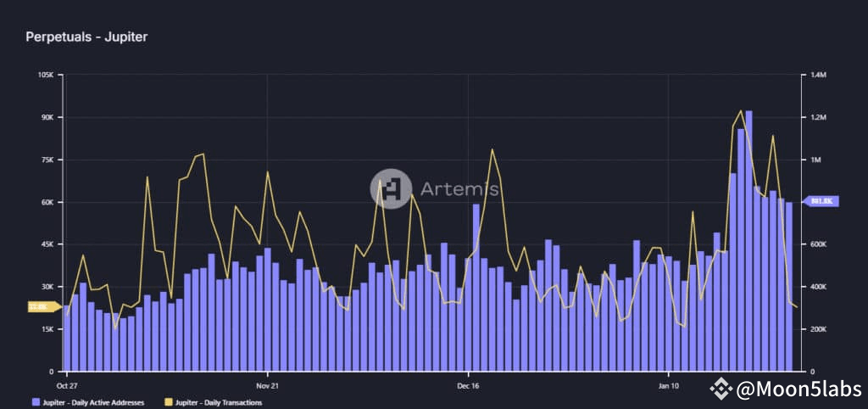Click the 'Oct 27' x-axis label
868x409 pixels.
[x=66, y=385]
